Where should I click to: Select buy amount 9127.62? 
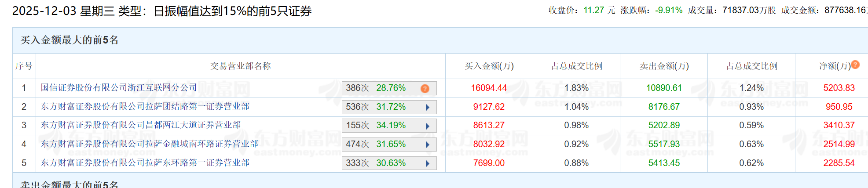[x=489, y=107]
